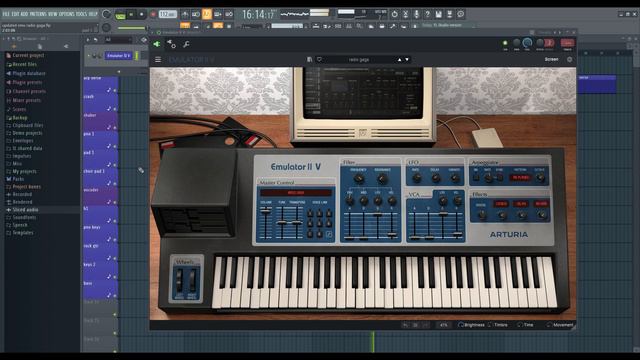Expand Plugin presets in the browser
Image resolution: width=640 pixels, height=360 pixels.
pos(27,82)
